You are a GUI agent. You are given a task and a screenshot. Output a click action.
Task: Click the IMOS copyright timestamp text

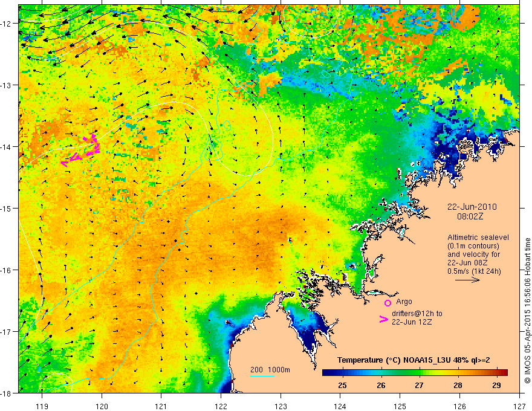coord(527,311)
